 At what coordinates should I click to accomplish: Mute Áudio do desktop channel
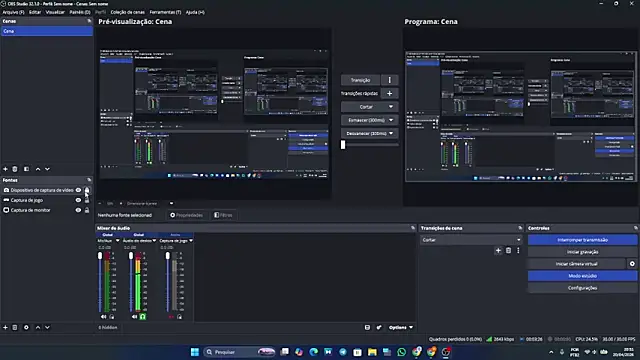(x=134, y=317)
